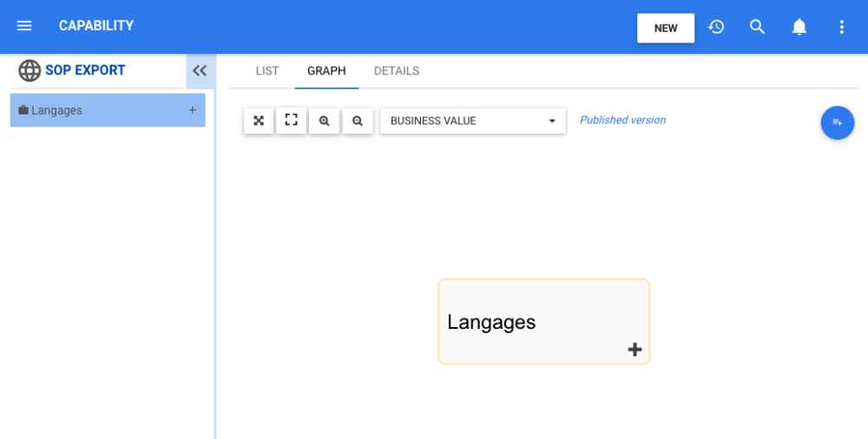Image resolution: width=868 pixels, height=439 pixels.
Task: Click the fit-to-screen arrows icon
Action: pos(259,121)
